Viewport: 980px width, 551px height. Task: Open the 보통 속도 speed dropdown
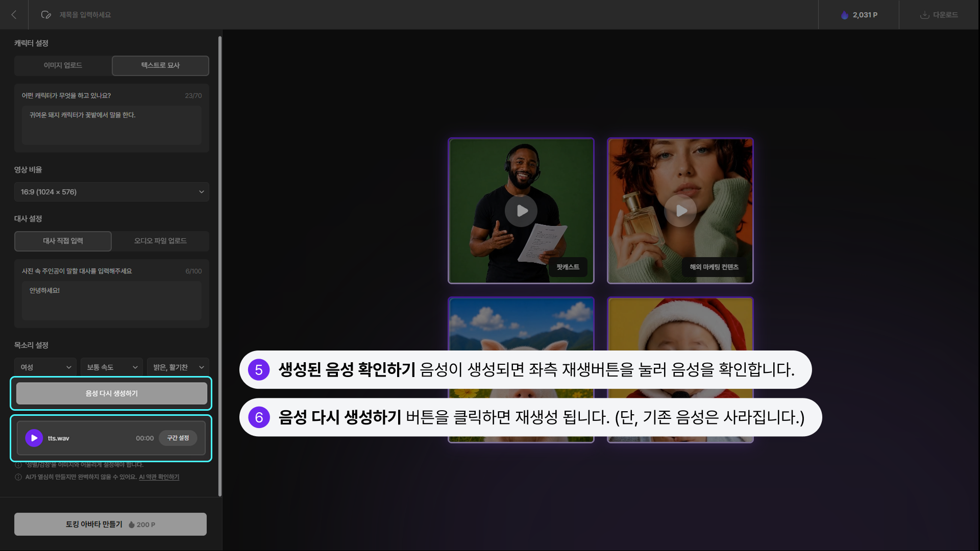pyautogui.click(x=112, y=367)
